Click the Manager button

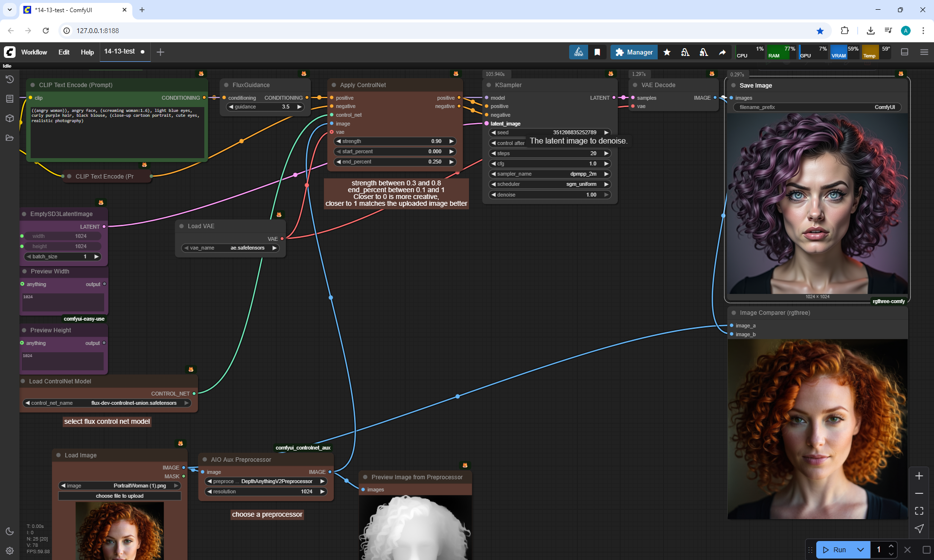634,52
